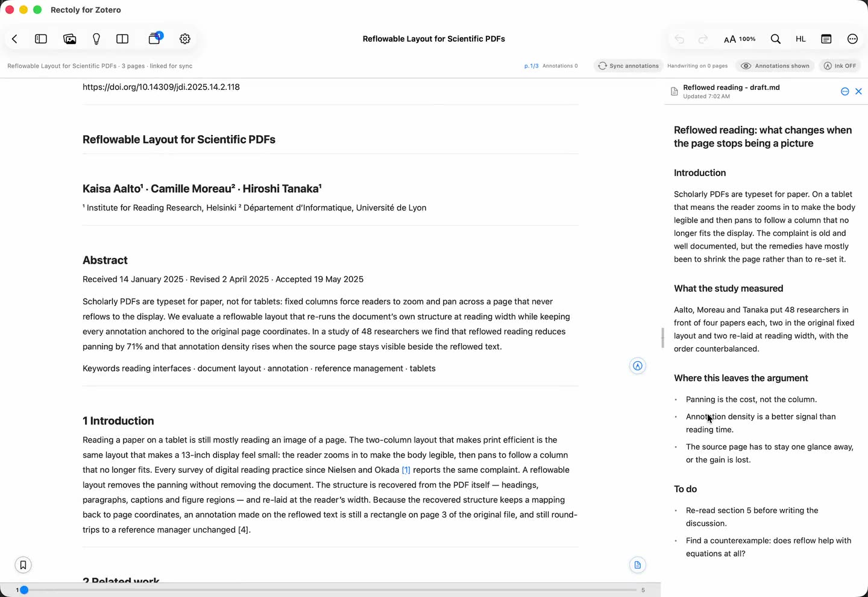Click the bookmark icon at bottom left

(23, 565)
